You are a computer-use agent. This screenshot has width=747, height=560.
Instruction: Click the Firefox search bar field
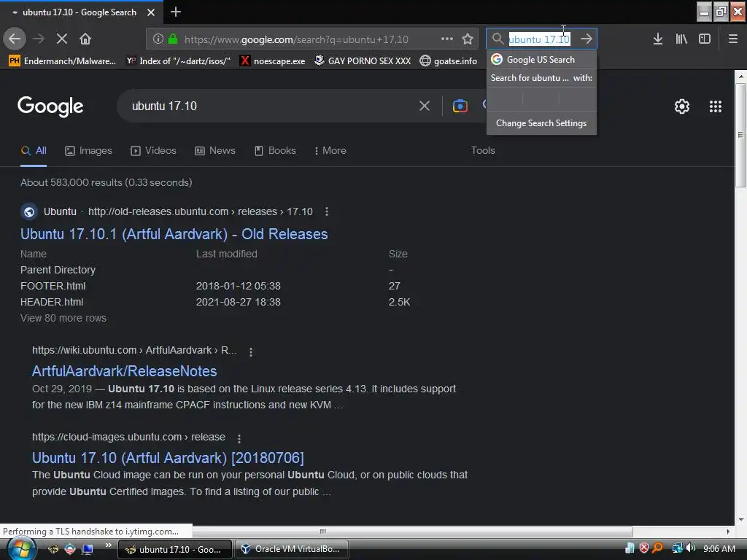(x=541, y=39)
